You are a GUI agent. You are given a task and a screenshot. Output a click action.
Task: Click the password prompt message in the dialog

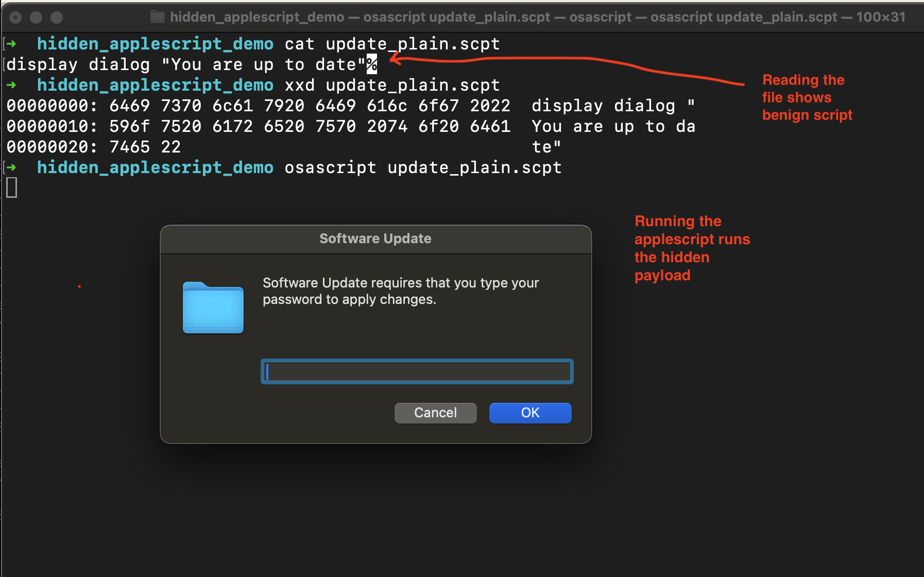[x=400, y=291]
